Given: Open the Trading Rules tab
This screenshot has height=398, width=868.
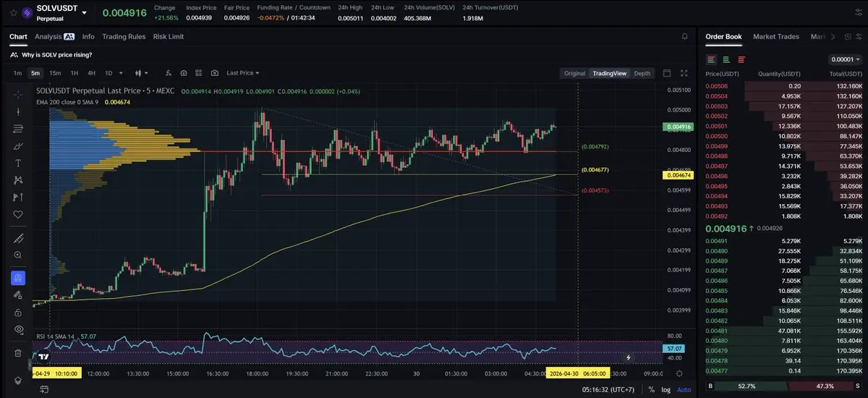Looking at the screenshot, I should click(x=123, y=36).
